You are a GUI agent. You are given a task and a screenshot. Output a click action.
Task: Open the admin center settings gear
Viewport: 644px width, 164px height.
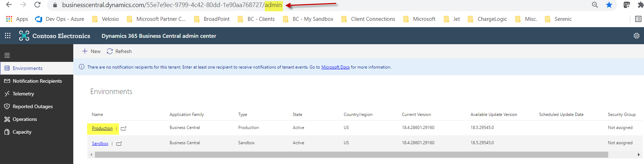coord(636,36)
